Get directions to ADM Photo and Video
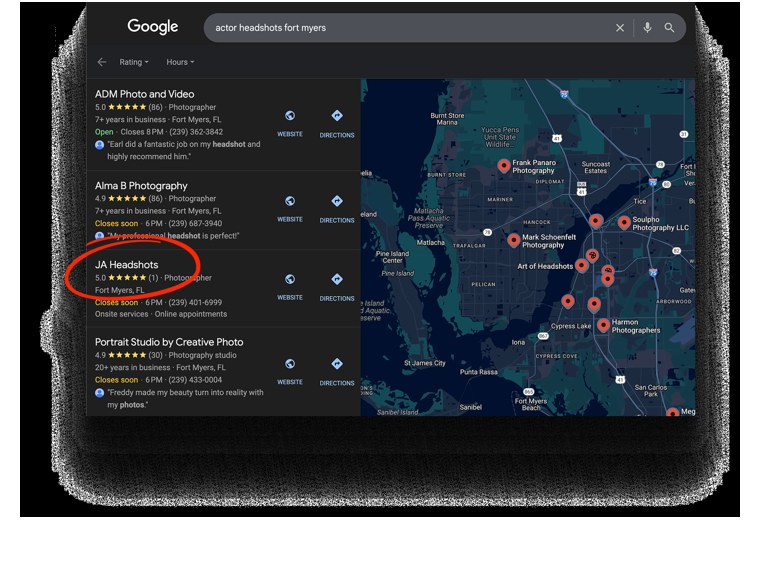 pyautogui.click(x=337, y=124)
